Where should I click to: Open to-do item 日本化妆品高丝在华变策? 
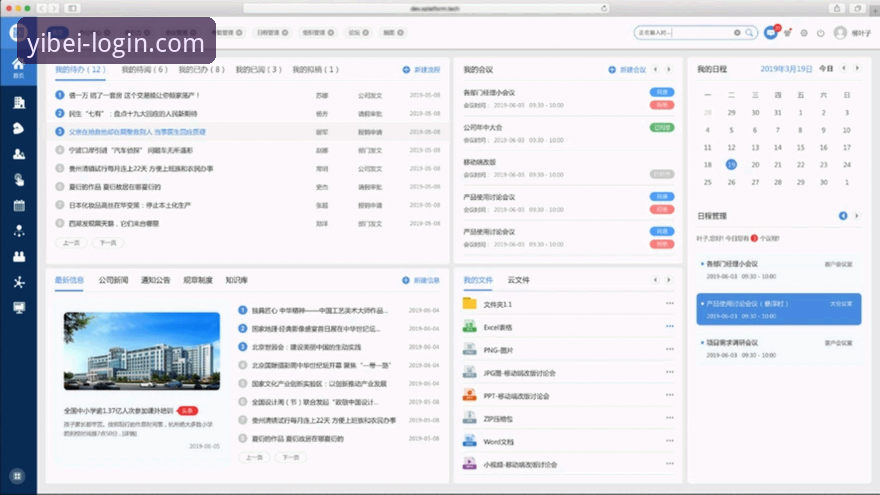click(x=130, y=205)
